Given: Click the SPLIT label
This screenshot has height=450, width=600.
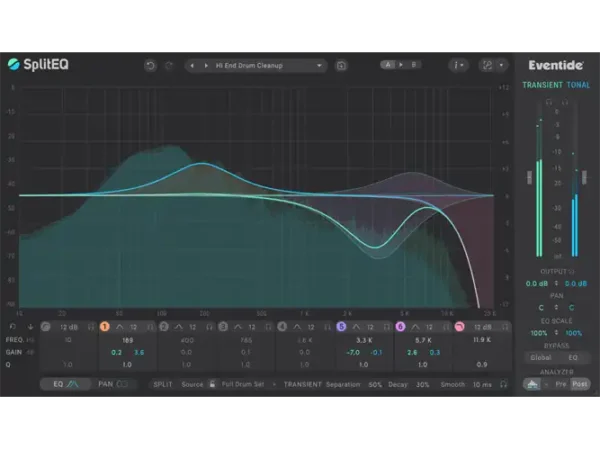Looking at the screenshot, I should (163, 384).
